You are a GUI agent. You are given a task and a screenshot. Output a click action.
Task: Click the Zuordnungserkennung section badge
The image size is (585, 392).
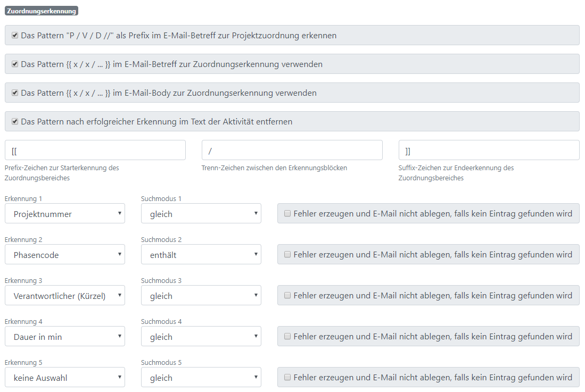coord(42,11)
